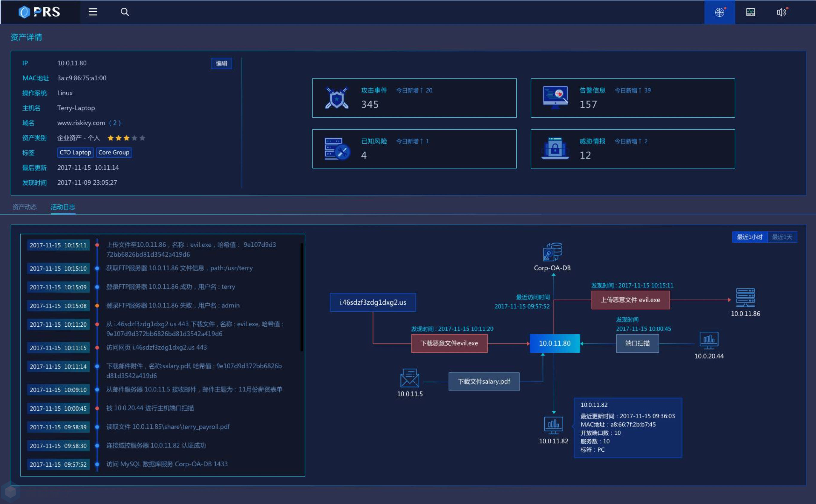
Task: Click the 10:15:11 timeline red marker
Action: tap(97, 245)
